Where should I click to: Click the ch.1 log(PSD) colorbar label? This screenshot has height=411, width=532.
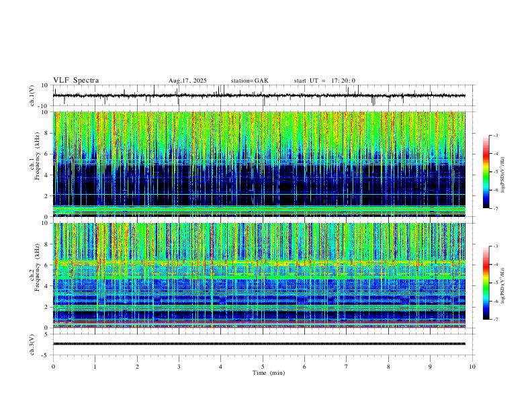point(502,175)
